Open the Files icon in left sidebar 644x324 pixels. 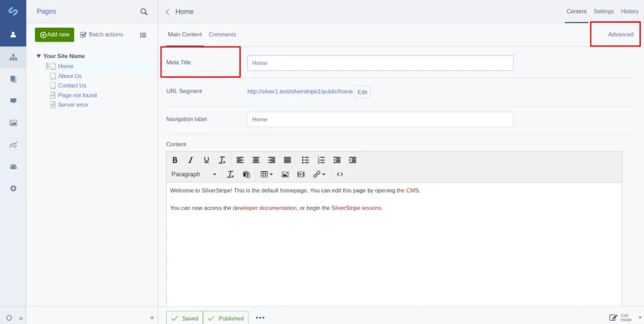click(x=13, y=79)
